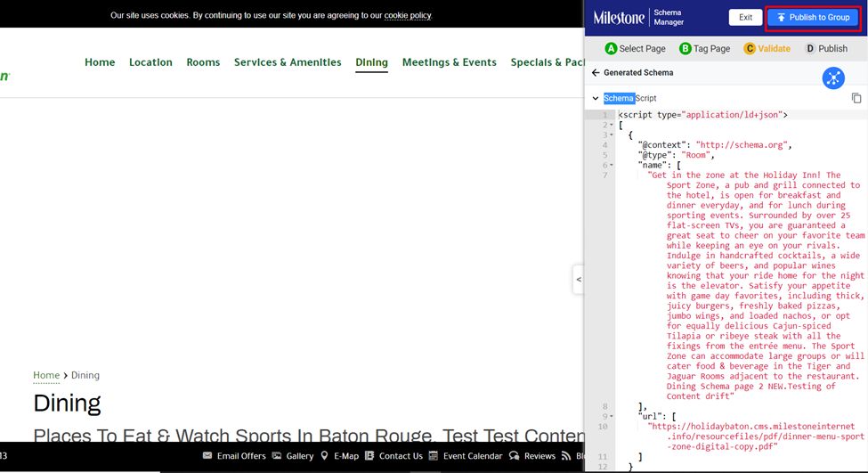Select the Dining navigation item

(371, 62)
